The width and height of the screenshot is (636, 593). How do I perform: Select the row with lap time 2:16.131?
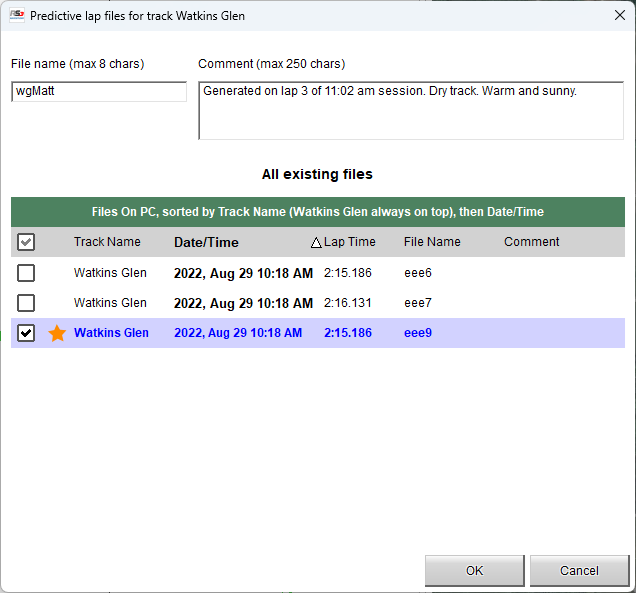click(348, 303)
